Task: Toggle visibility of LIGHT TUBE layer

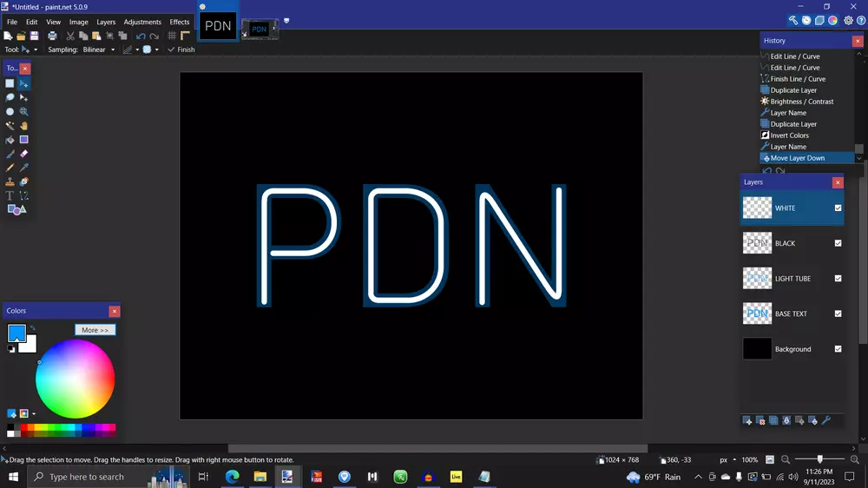Action: pyautogui.click(x=838, y=278)
